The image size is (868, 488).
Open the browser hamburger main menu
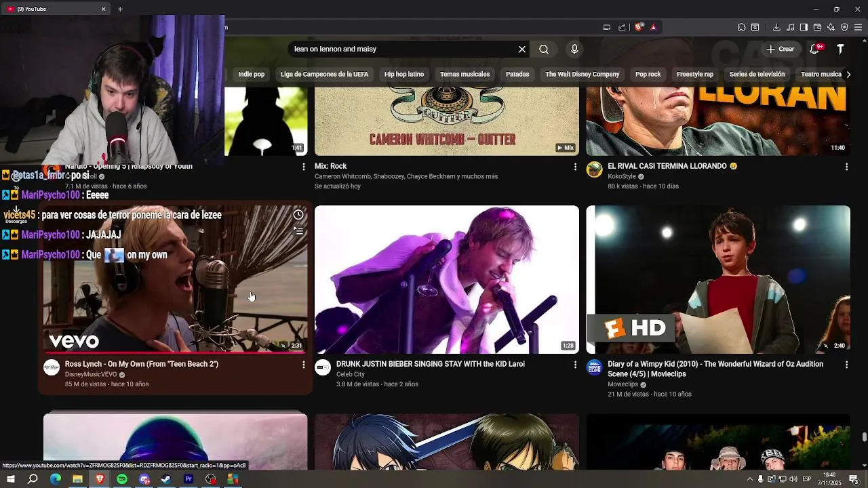pyautogui.click(x=859, y=27)
